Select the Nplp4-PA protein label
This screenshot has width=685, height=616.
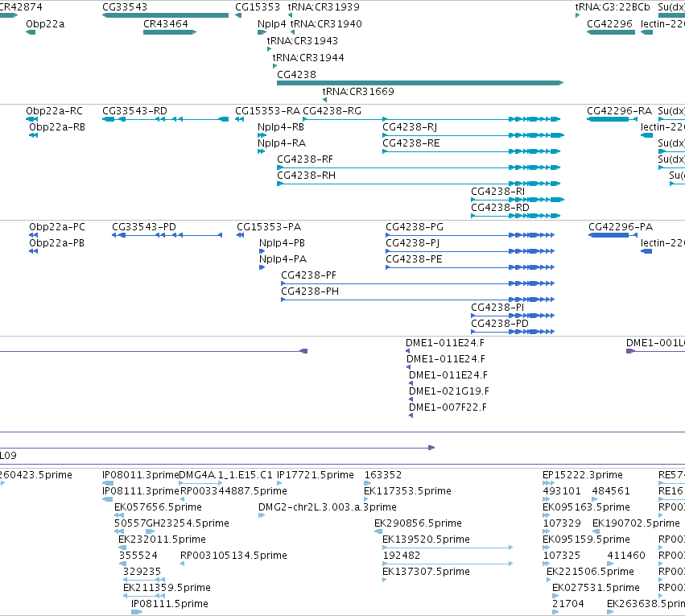pos(283,259)
